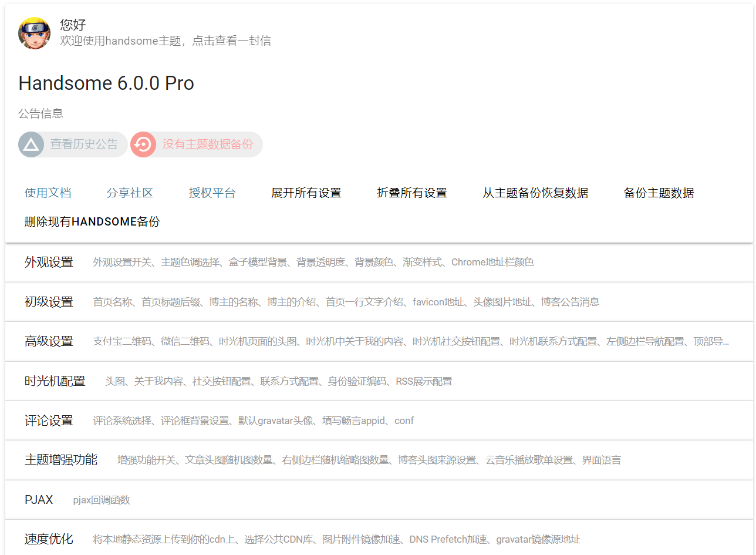The height and width of the screenshot is (555, 756).
Task: Click description starting 增强功能开关、文章头图随机图数量
Action: (369, 460)
